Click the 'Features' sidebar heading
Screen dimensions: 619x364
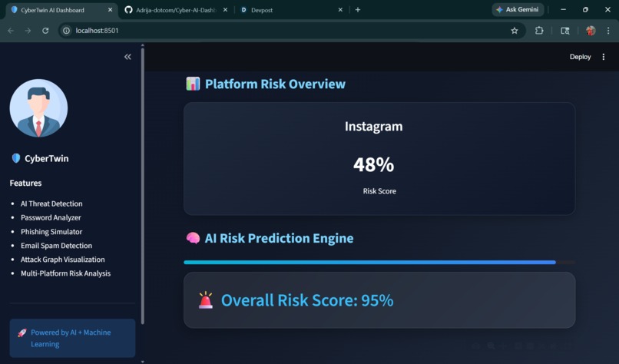point(25,184)
